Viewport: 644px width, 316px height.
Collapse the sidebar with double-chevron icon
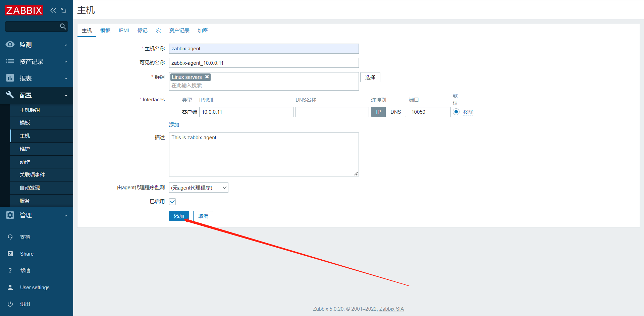pos(53,10)
